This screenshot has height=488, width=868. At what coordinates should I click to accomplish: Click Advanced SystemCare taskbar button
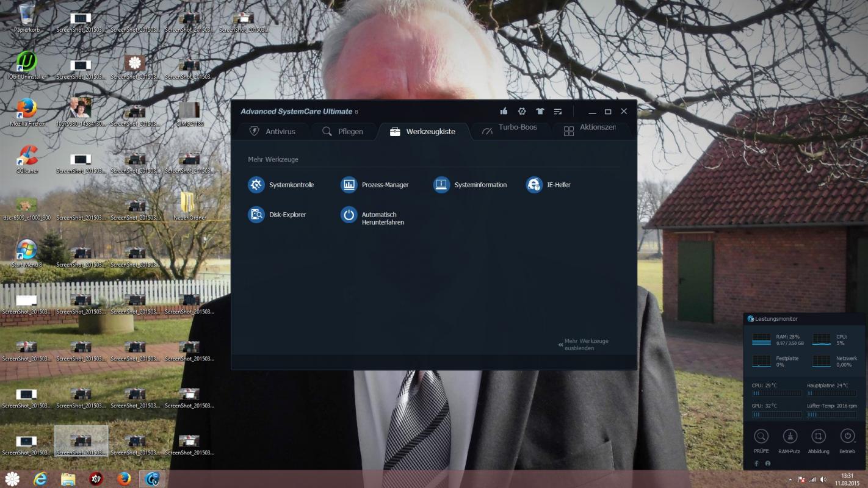152,479
